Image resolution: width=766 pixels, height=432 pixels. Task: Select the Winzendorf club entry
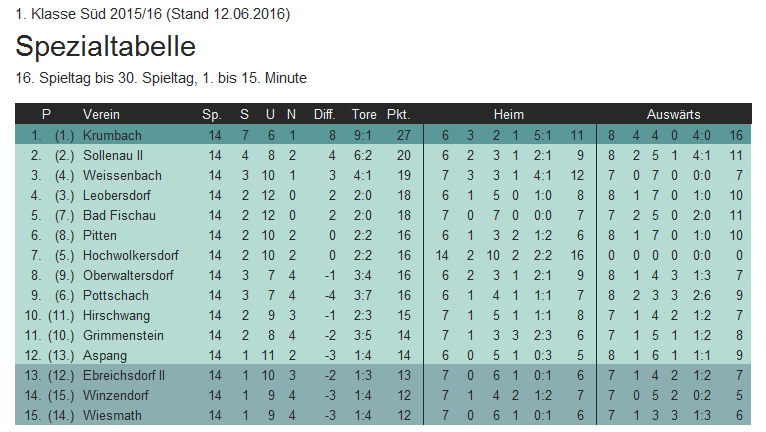[118, 395]
